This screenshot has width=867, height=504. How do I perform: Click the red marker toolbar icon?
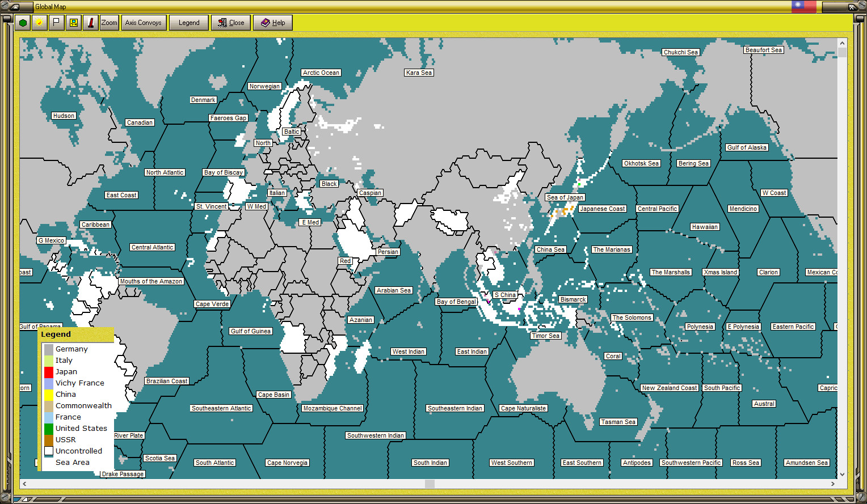click(x=91, y=23)
